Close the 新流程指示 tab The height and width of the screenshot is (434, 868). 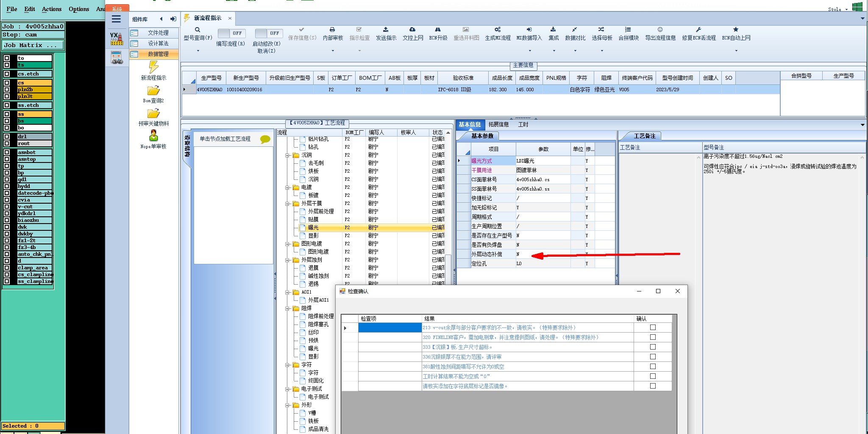point(230,18)
